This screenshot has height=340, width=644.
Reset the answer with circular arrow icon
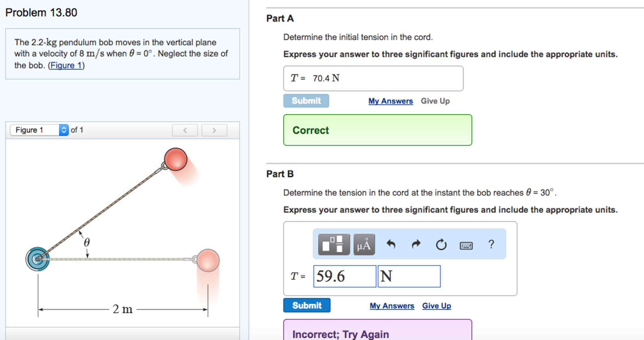[x=441, y=244]
